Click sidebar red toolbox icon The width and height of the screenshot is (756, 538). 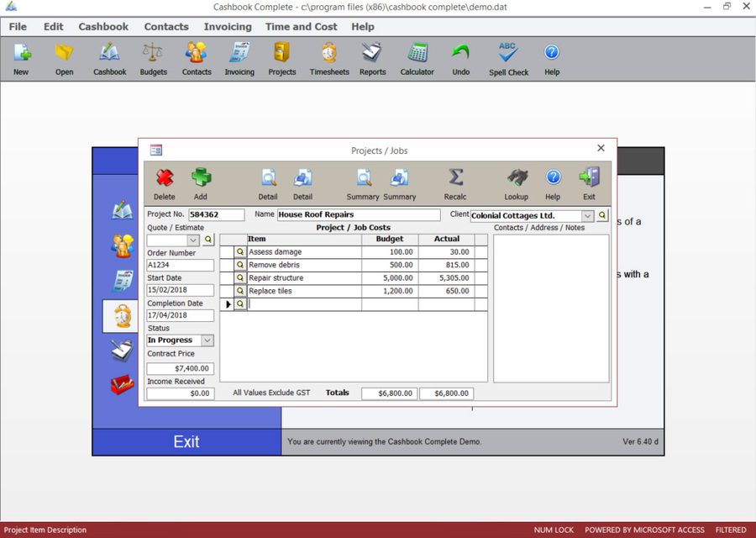[x=122, y=384]
